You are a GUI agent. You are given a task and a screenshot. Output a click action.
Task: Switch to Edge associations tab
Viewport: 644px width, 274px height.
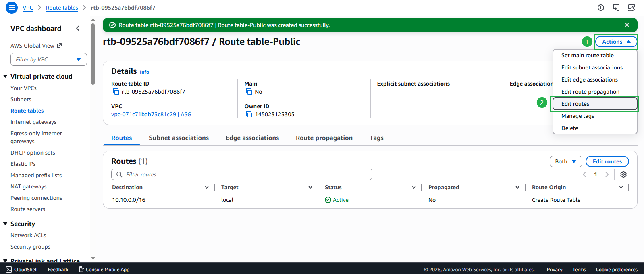point(252,138)
